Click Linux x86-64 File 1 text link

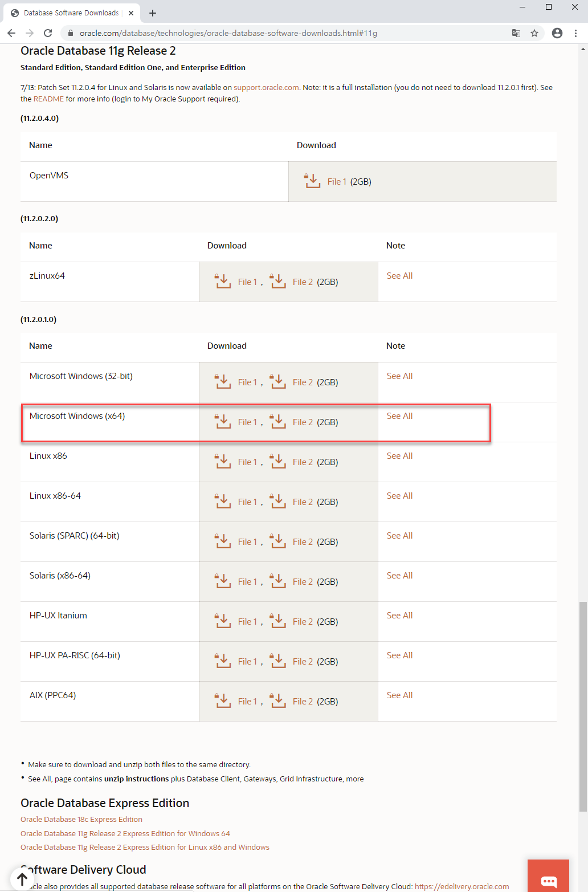click(247, 502)
